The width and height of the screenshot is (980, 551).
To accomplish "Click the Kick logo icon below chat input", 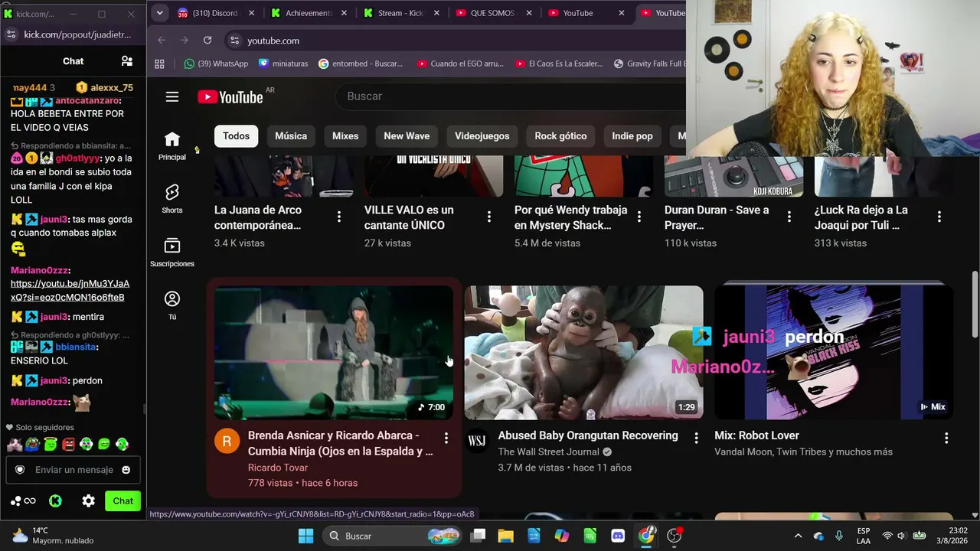I will [55, 501].
